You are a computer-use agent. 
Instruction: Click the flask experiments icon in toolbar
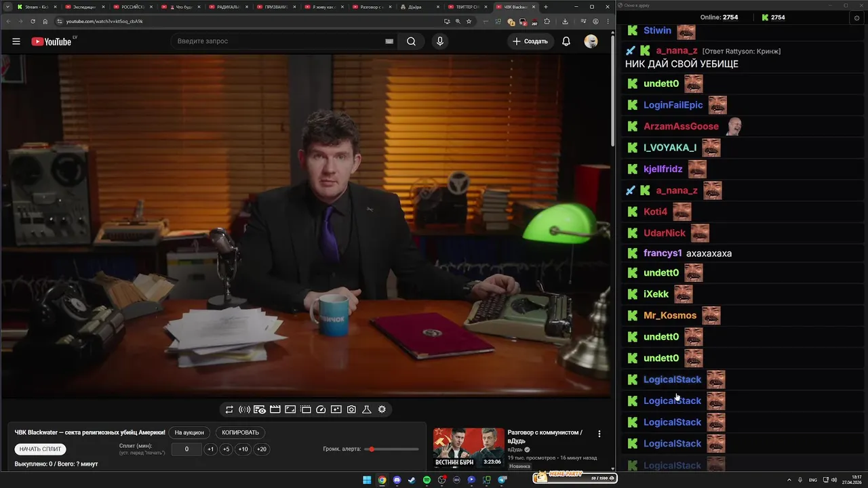(x=367, y=409)
